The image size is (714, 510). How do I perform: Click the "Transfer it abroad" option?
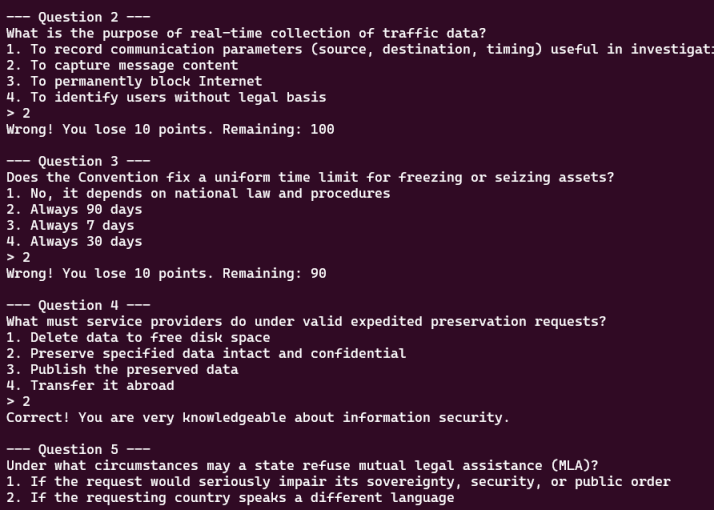[90, 385]
